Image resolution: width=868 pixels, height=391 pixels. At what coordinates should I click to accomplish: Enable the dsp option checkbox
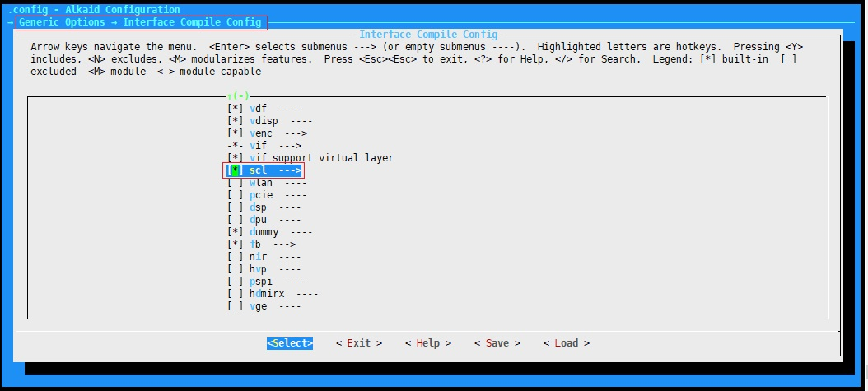[236, 207]
